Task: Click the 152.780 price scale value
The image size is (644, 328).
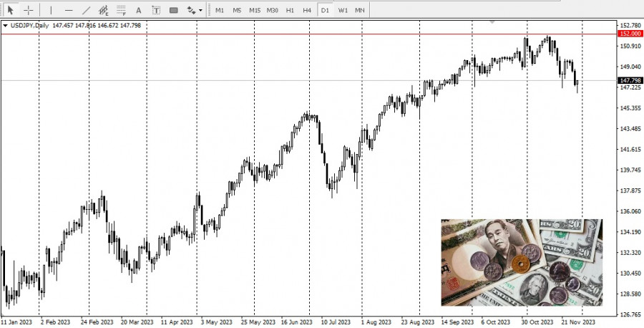Action: (x=630, y=26)
